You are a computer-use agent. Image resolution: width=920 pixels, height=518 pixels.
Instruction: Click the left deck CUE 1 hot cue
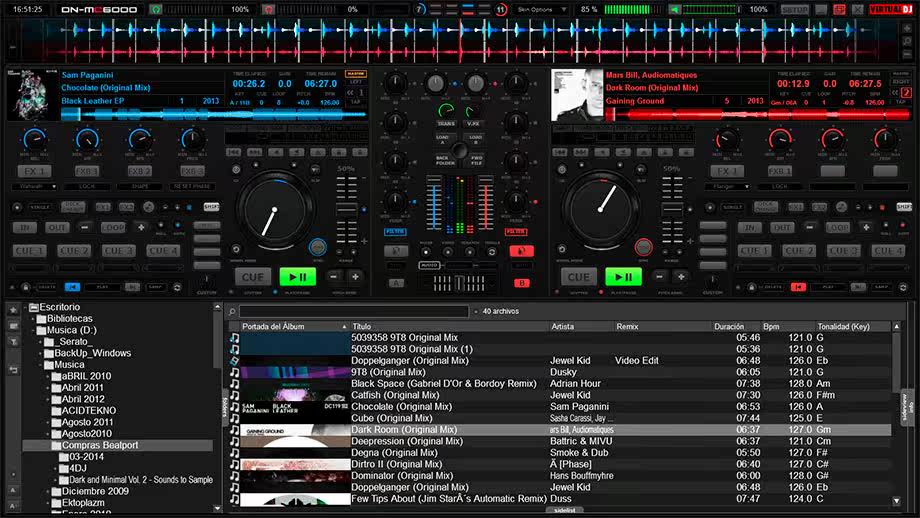tap(29, 250)
